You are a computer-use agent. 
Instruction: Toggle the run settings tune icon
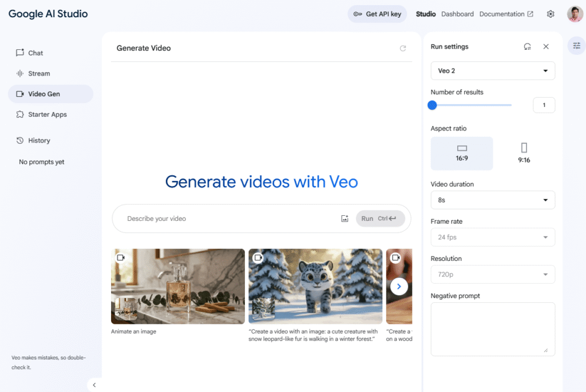(577, 46)
